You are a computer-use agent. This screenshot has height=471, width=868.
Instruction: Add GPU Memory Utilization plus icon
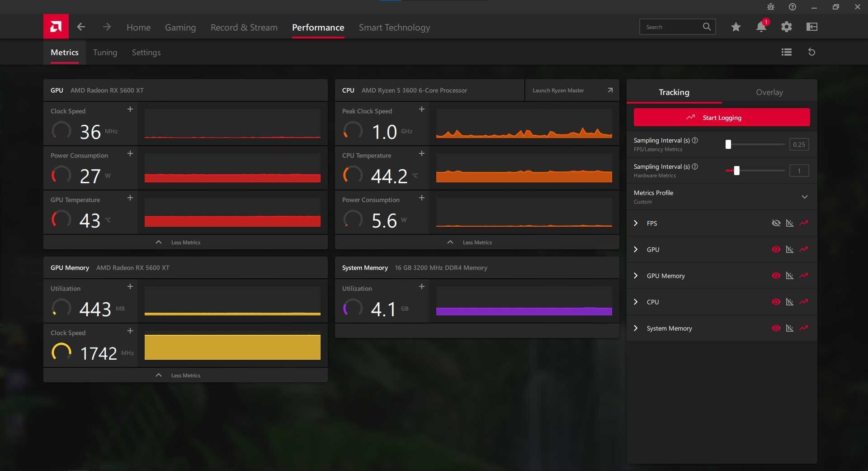(130, 287)
